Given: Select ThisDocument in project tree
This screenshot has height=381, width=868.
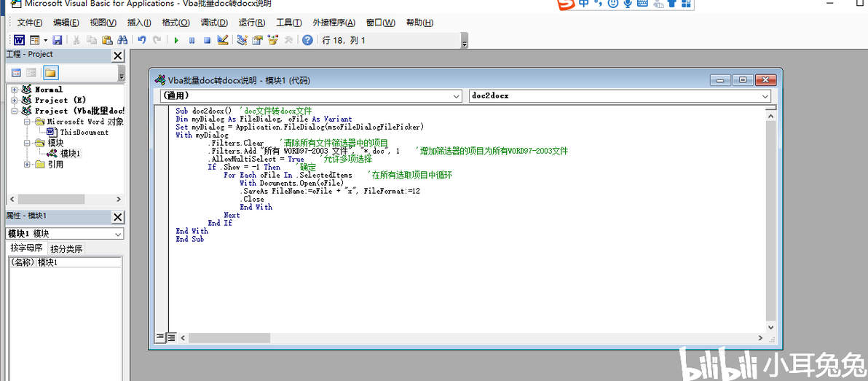Looking at the screenshot, I should click(84, 133).
